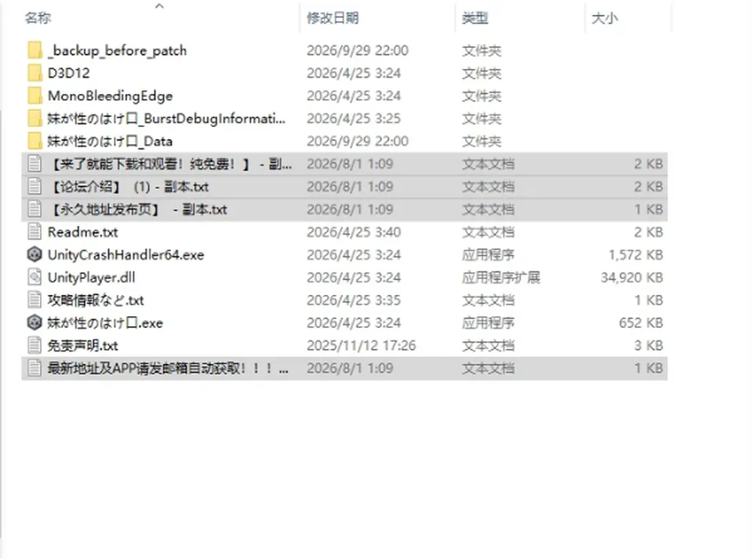Click the date 2025/11/12 17:26

[361, 345]
